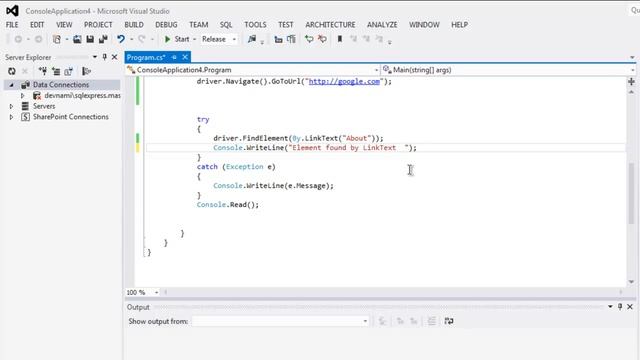Open the DEBUG menu
The image size is (640, 360).
click(166, 25)
